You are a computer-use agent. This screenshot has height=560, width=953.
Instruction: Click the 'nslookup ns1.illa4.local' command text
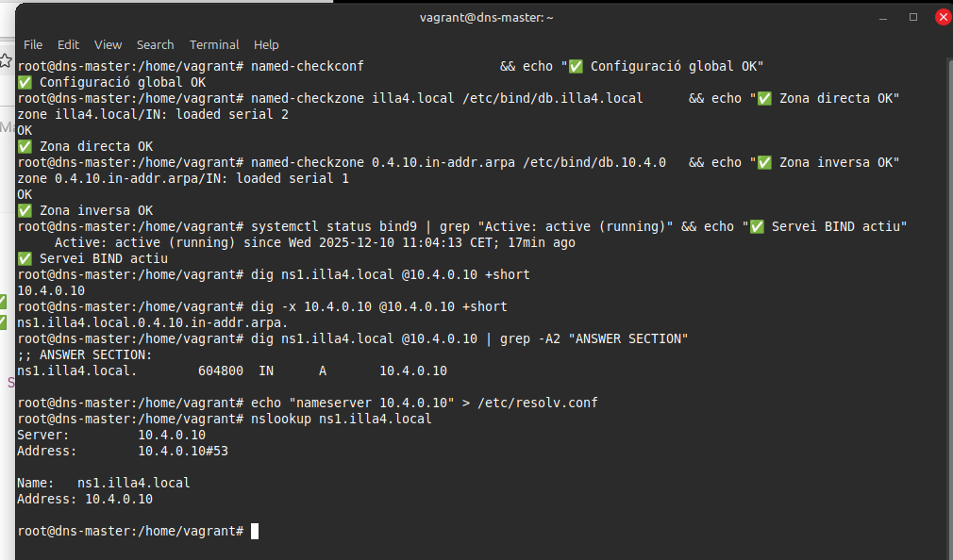(x=341, y=419)
